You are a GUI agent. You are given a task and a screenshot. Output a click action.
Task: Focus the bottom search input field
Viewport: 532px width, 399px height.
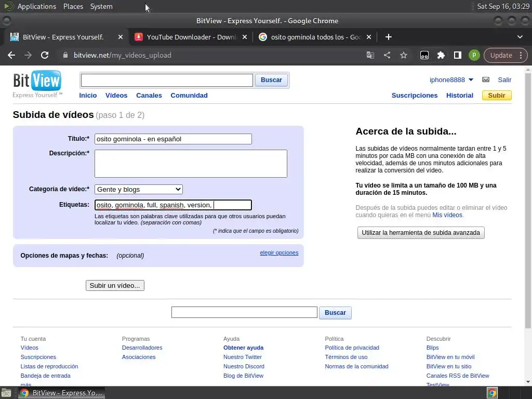point(244,312)
